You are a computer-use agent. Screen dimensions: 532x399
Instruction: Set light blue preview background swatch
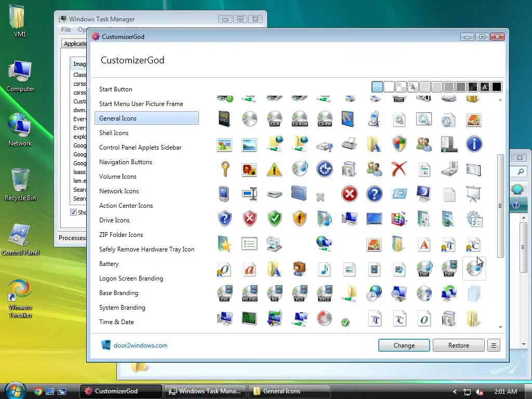tap(377, 87)
